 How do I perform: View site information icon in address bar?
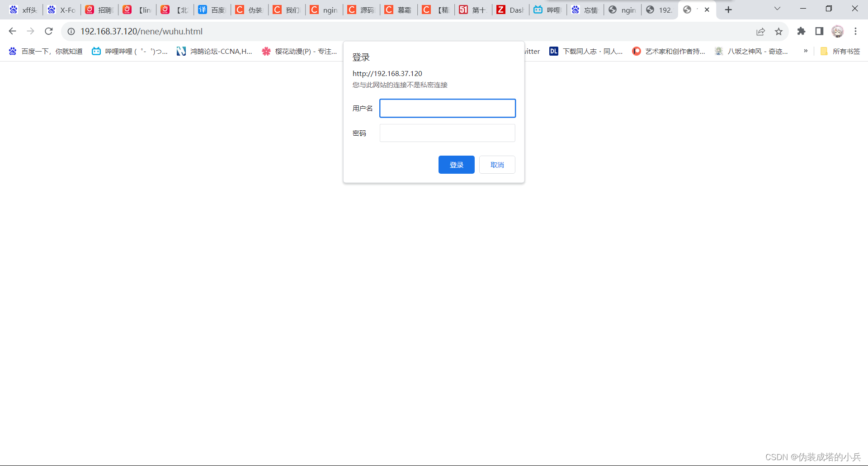[71, 31]
